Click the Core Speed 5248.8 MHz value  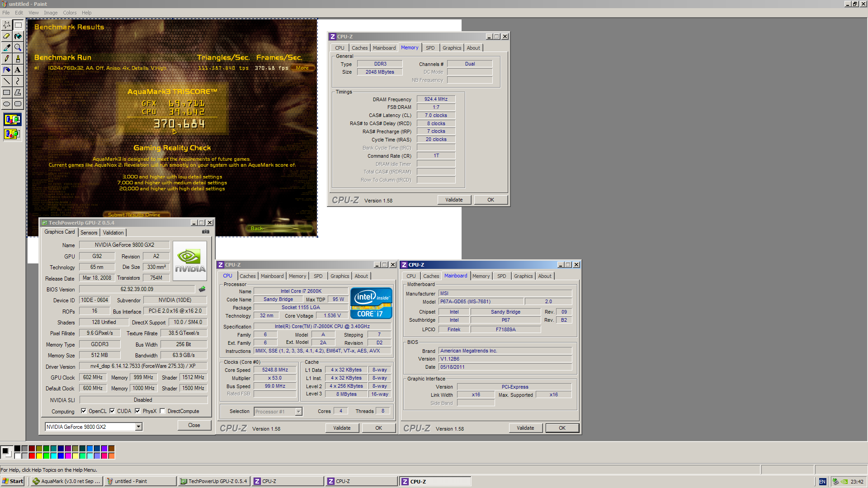coord(275,370)
